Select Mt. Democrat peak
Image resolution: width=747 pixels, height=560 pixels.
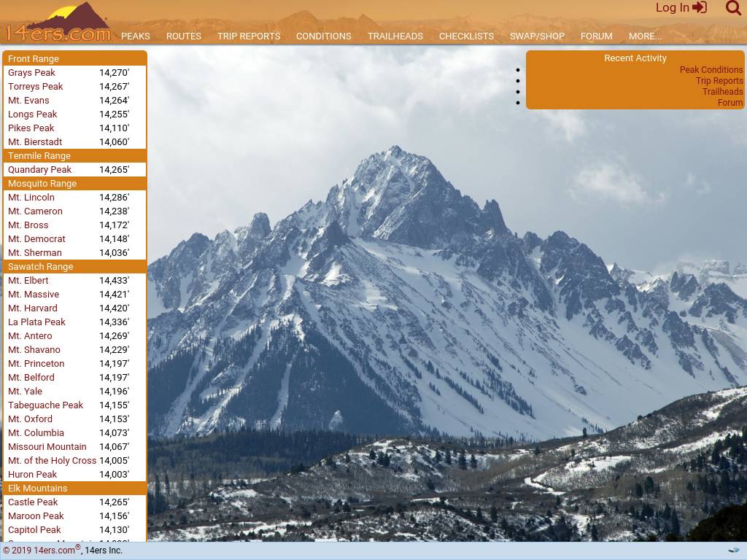pos(36,238)
